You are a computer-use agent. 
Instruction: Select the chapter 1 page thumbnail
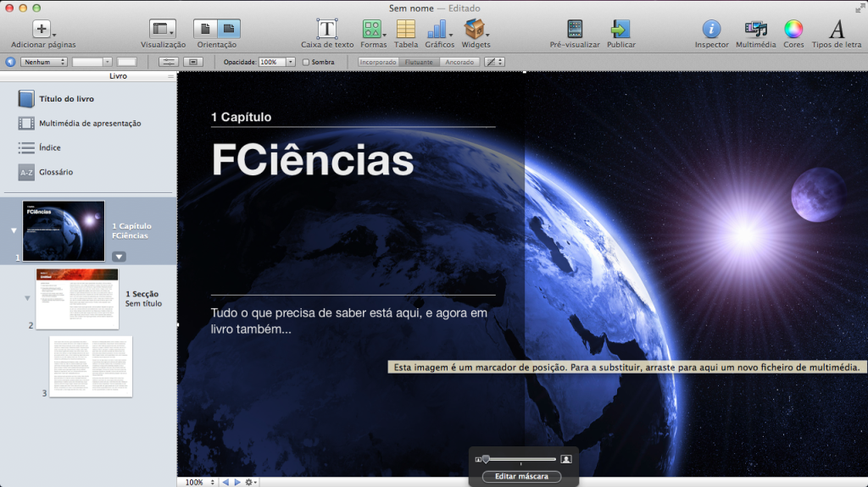[63, 230]
